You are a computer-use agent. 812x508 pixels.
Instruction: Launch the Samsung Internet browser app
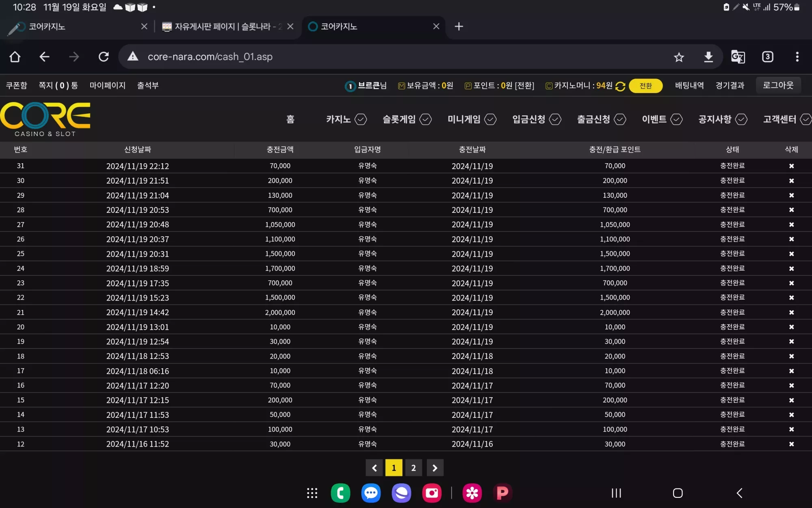tap(401, 493)
